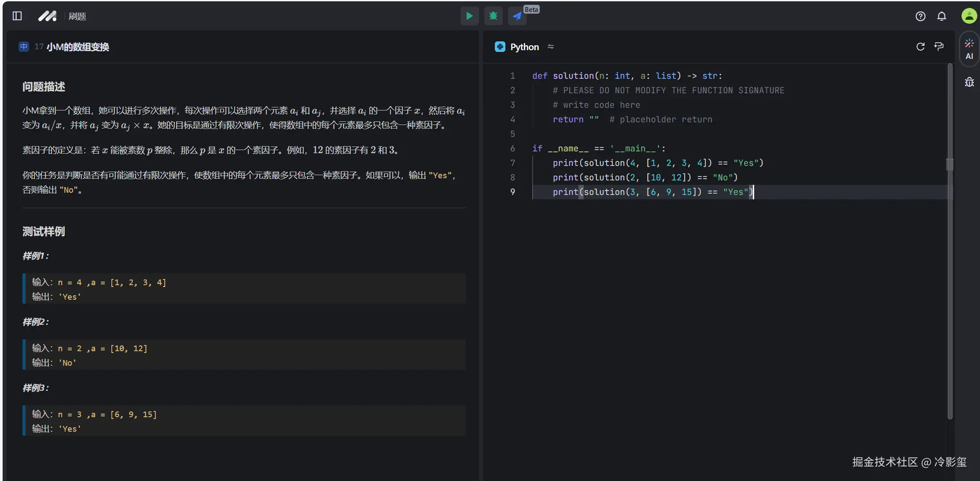Click the 中 difficulty badge
Image resolution: width=980 pixels, height=481 pixels.
coord(23,47)
